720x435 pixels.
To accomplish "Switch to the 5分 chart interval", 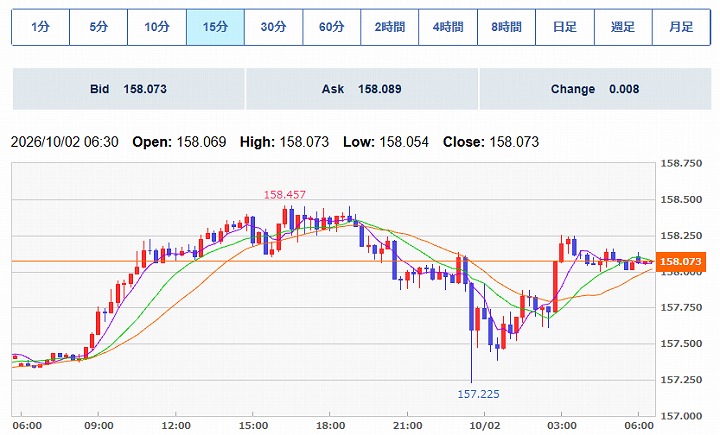I will (x=99, y=27).
